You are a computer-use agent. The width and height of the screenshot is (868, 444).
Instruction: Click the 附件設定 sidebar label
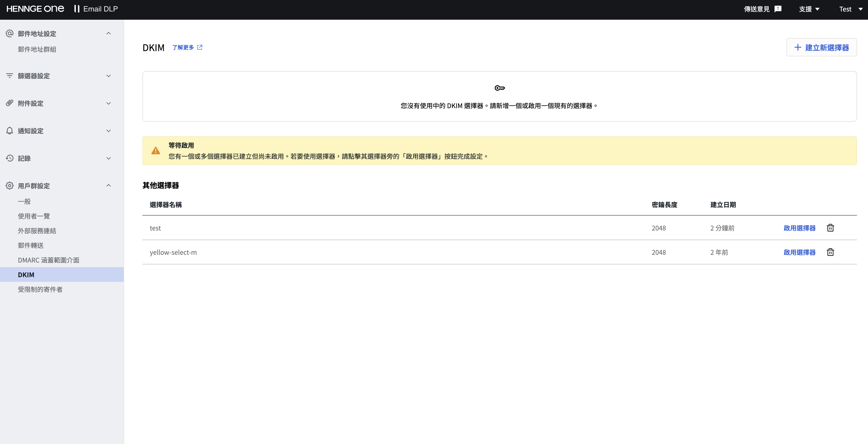click(x=31, y=104)
